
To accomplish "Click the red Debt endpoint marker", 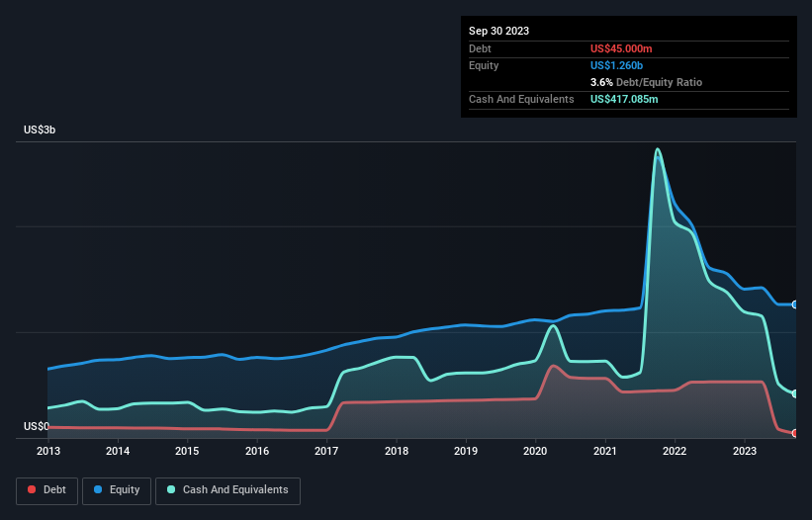I will pyautogui.click(x=795, y=433).
